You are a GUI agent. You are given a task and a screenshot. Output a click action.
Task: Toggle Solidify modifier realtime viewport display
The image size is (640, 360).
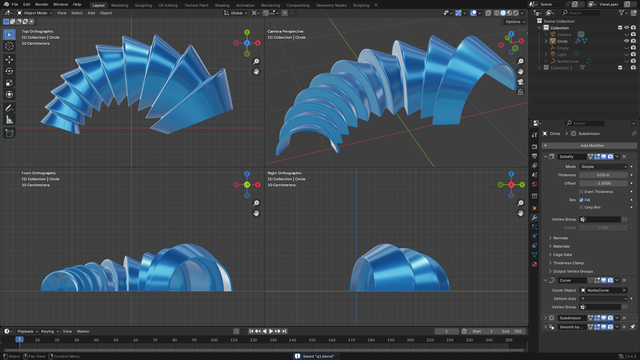[x=604, y=157]
